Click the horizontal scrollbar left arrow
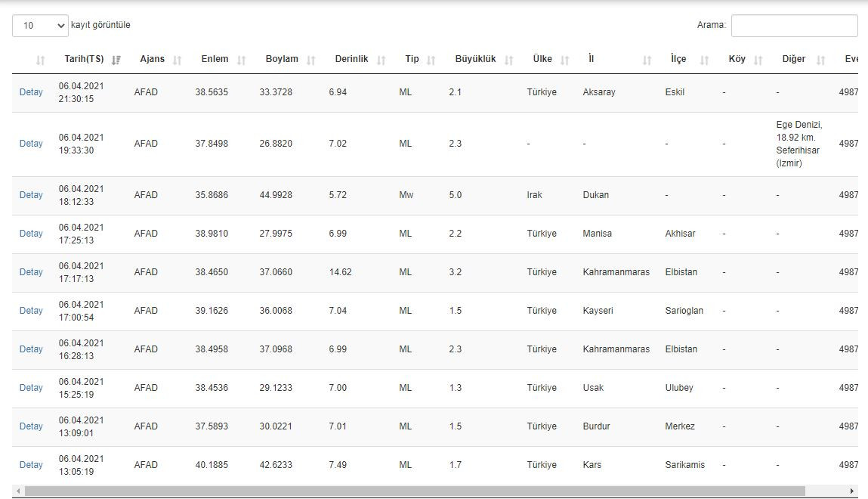The image size is (868, 499). (x=17, y=491)
